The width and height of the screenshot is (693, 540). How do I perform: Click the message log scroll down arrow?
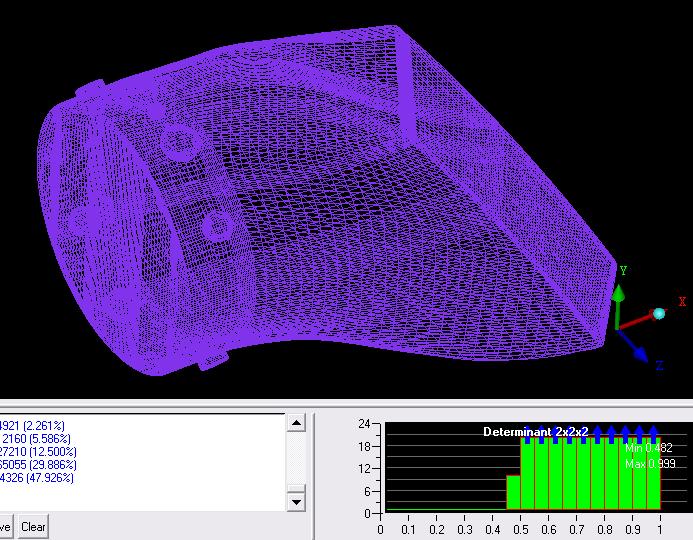(x=296, y=500)
